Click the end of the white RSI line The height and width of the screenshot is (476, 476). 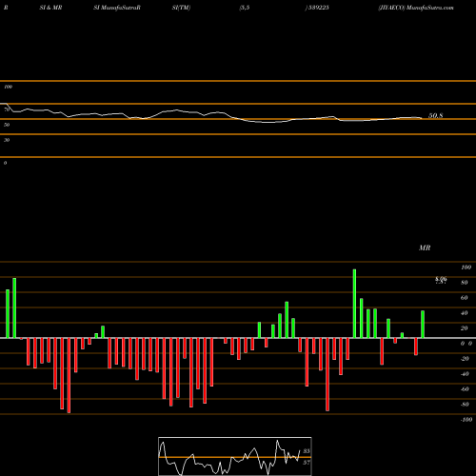pyautogui.click(x=422, y=118)
